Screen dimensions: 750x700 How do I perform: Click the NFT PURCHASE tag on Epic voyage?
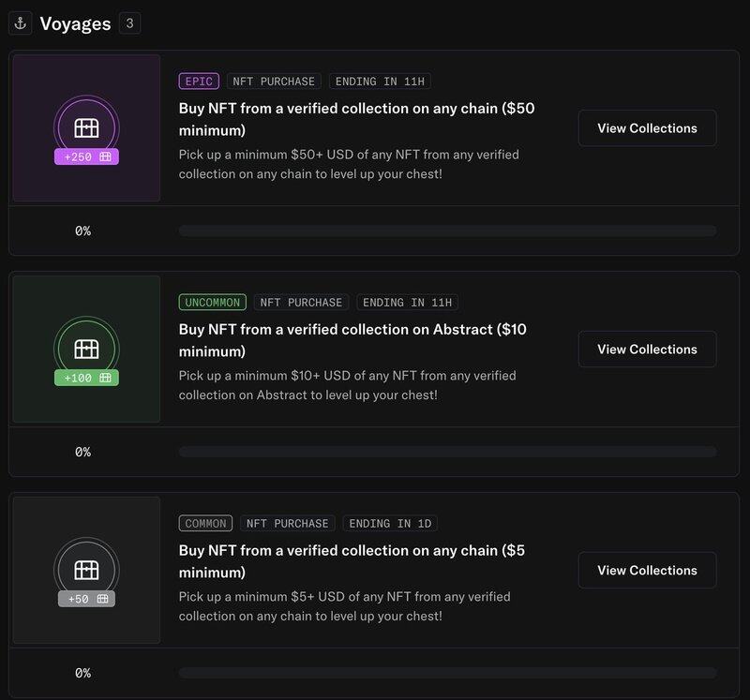tap(274, 82)
